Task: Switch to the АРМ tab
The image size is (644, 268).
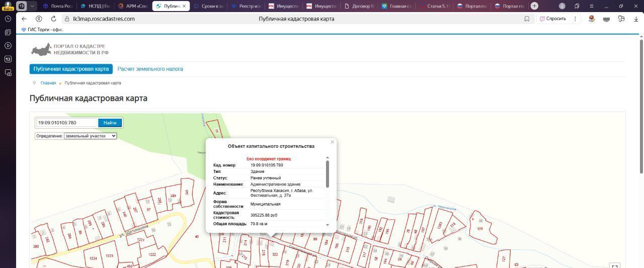Action: point(132,6)
